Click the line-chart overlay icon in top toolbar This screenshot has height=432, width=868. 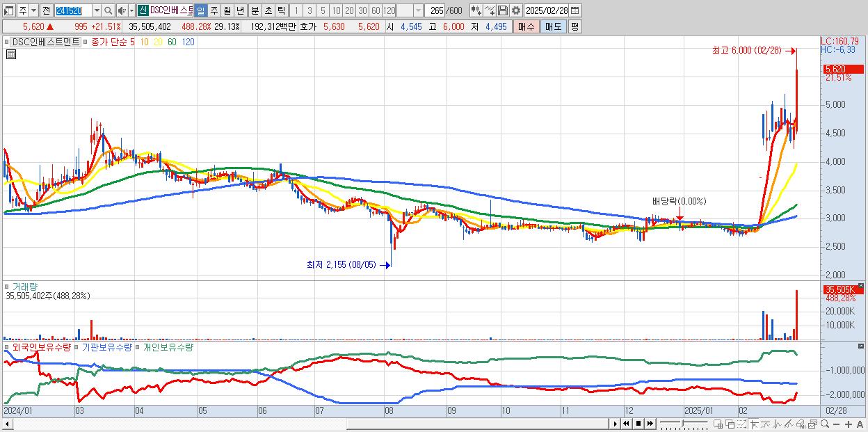pos(489,10)
